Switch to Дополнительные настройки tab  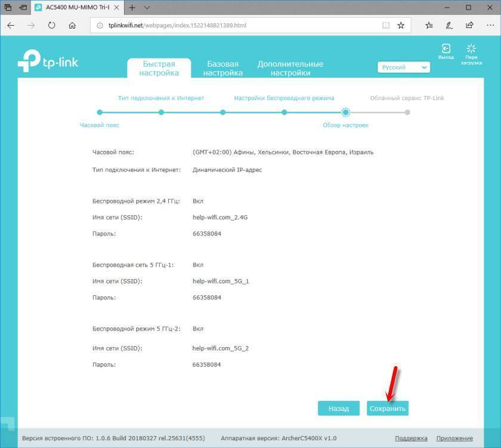[x=290, y=69]
